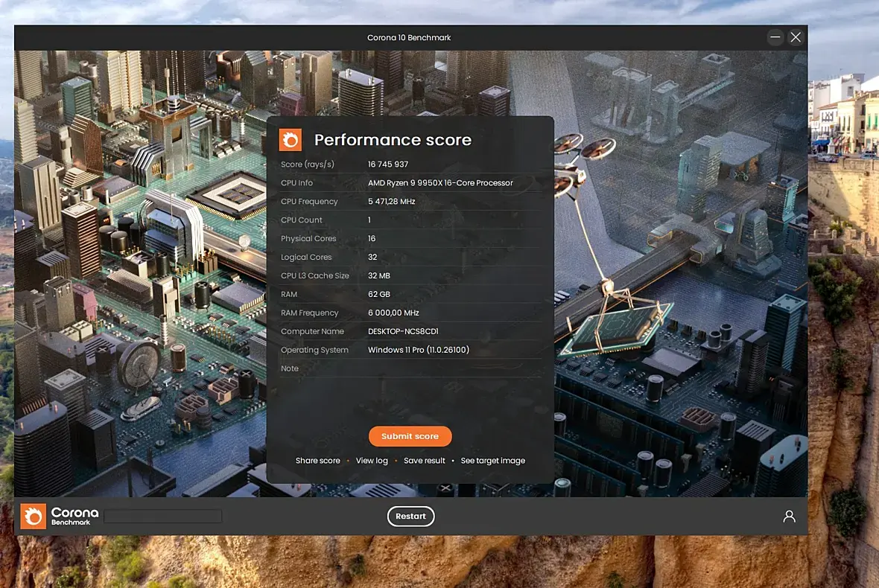Click the Performance score heading
Image resolution: width=879 pixels, height=588 pixels.
[393, 140]
